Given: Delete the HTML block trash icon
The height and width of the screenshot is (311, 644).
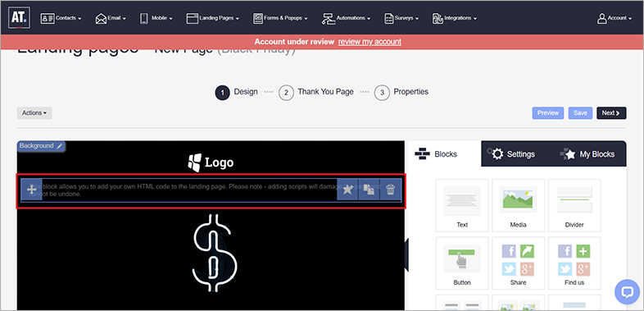Looking at the screenshot, I should (x=390, y=190).
